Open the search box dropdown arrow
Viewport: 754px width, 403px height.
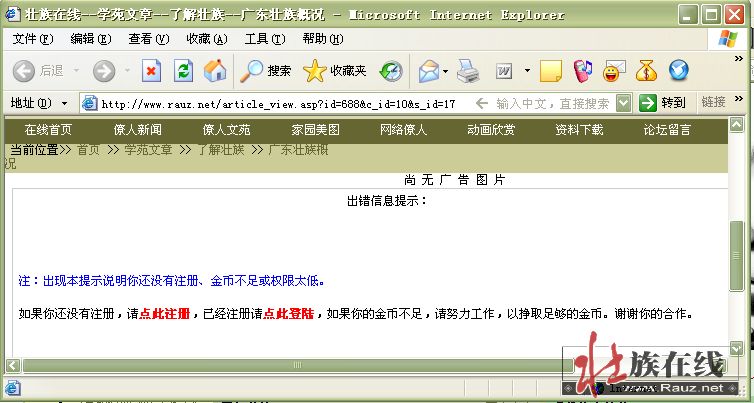pos(624,103)
